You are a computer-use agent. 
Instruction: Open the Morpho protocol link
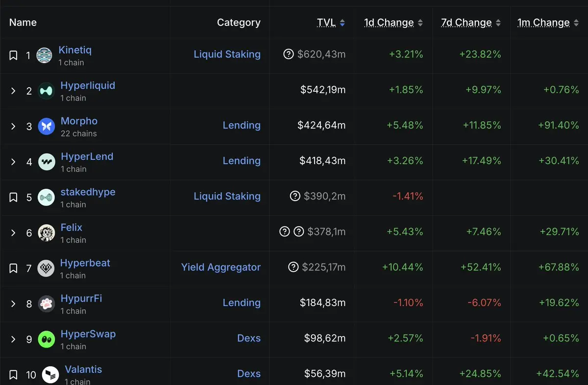coord(79,121)
